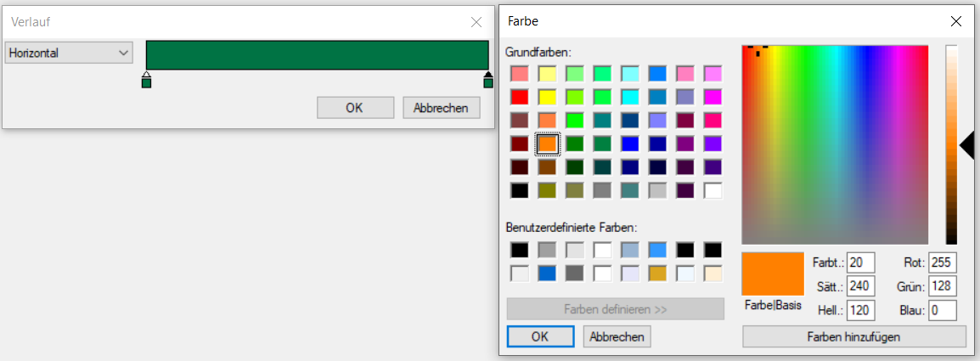
Task: Select the white basic color swatch
Action: coord(712,190)
